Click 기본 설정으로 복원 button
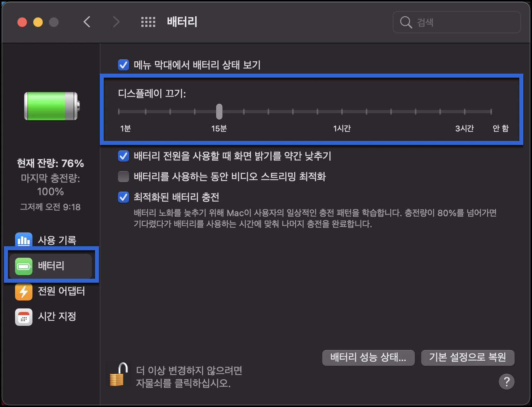532x407 pixels. [467, 358]
